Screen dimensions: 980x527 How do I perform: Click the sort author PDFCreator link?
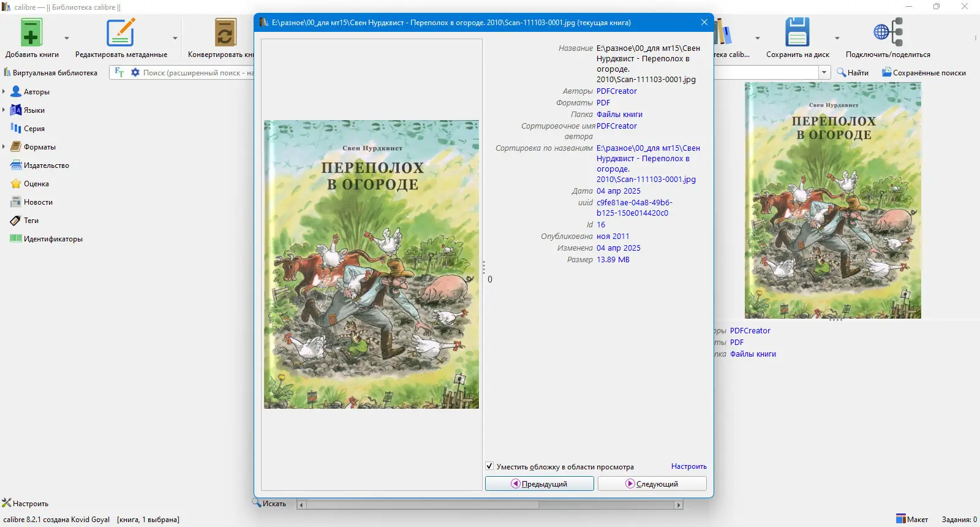617,126
